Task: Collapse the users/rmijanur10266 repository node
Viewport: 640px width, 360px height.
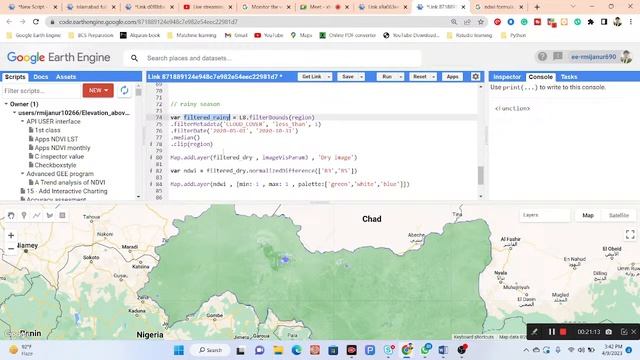Action: pyautogui.click(x=14, y=113)
